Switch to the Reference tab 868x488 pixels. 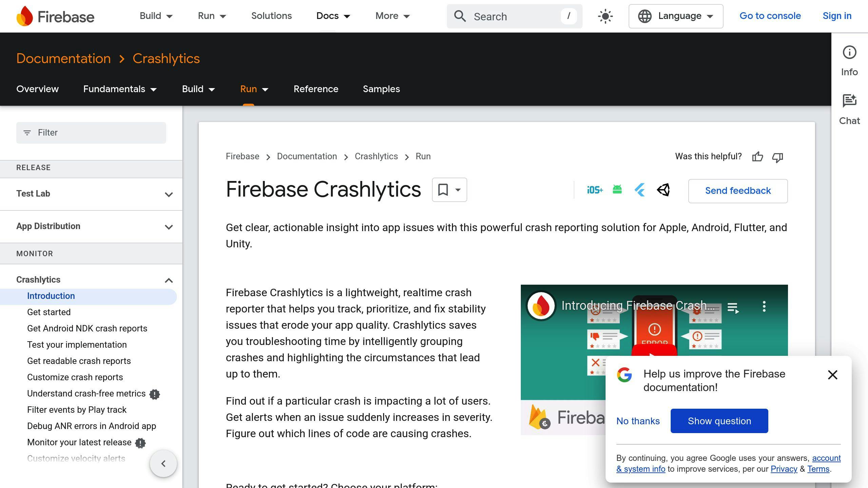click(316, 89)
